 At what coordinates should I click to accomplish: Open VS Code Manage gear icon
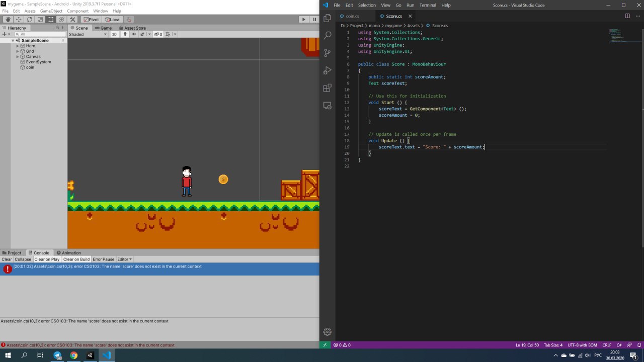[x=328, y=332]
